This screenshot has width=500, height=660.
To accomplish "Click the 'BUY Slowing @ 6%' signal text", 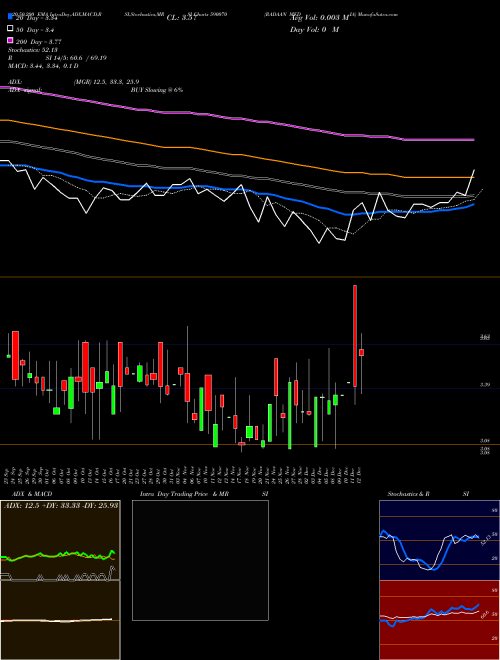I will [157, 90].
